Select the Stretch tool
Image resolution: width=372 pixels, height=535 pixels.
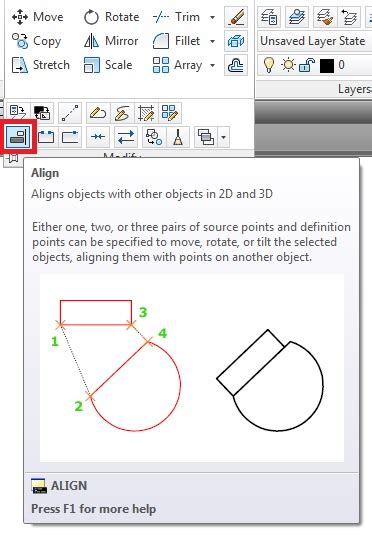pos(40,65)
